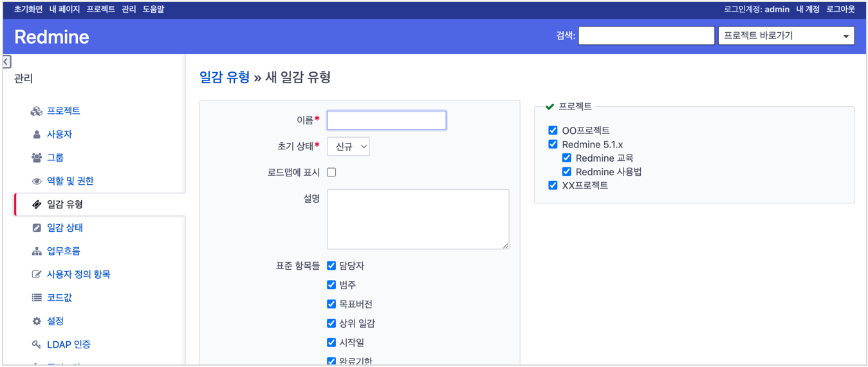The image size is (868, 367).
Task: Focus the 검색 search box
Action: coord(647,36)
